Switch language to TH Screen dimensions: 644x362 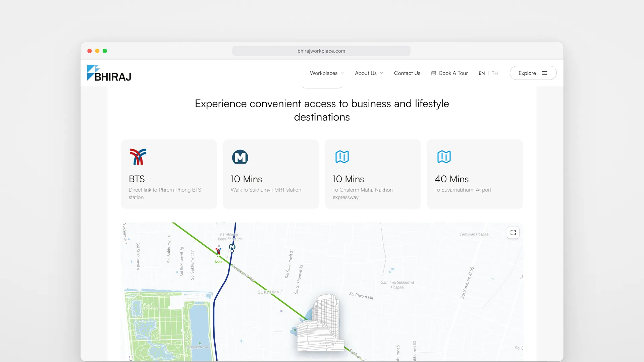(x=495, y=73)
